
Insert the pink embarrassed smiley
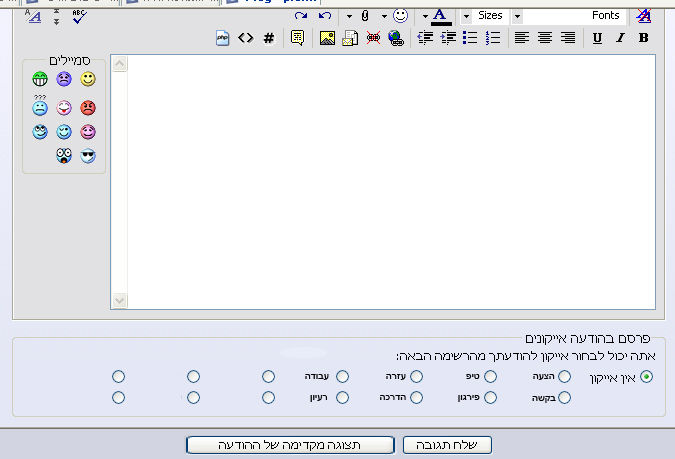tap(88, 132)
